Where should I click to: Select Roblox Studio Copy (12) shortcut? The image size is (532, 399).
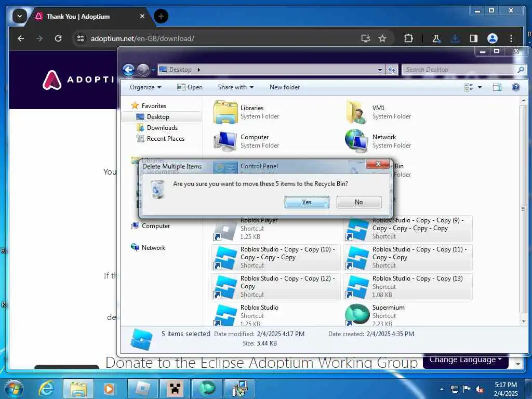click(x=275, y=286)
